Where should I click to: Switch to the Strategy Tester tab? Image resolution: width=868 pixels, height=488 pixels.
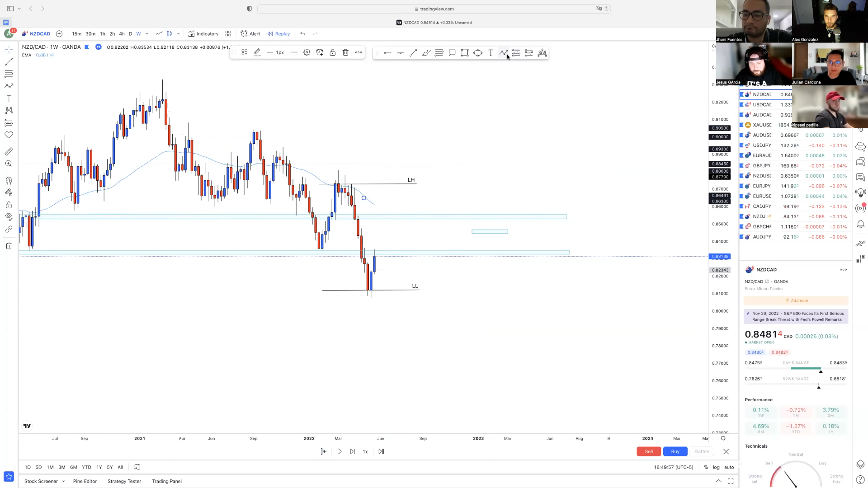click(124, 481)
